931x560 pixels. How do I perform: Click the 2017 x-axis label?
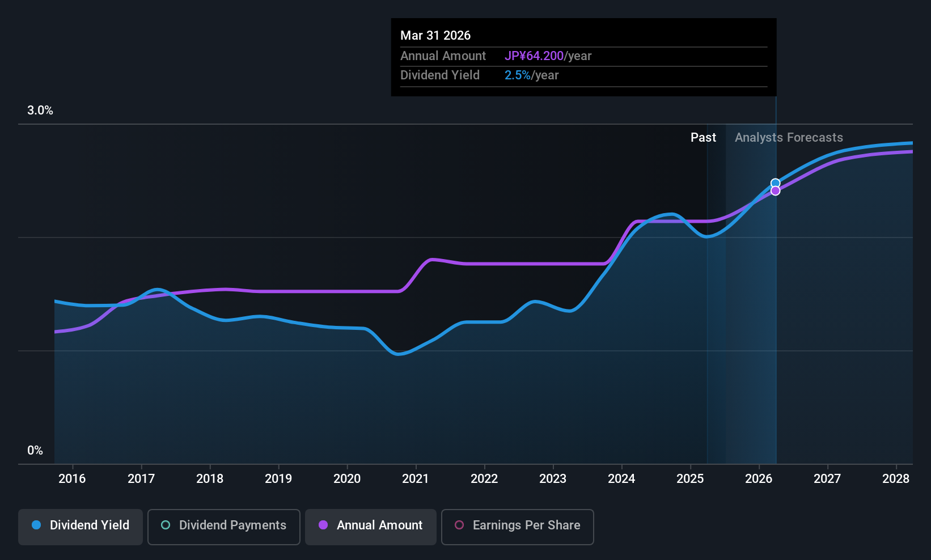[x=141, y=479]
